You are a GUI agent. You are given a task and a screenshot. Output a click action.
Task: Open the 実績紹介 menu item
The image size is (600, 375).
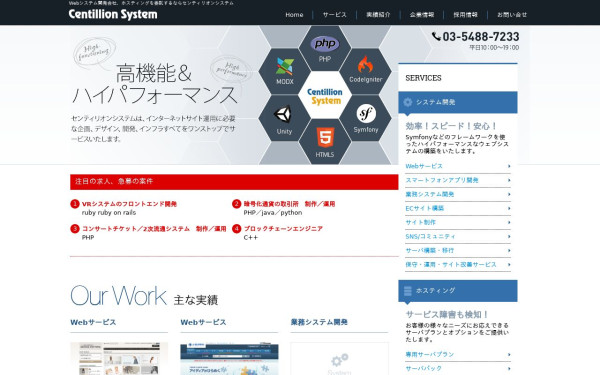point(378,15)
